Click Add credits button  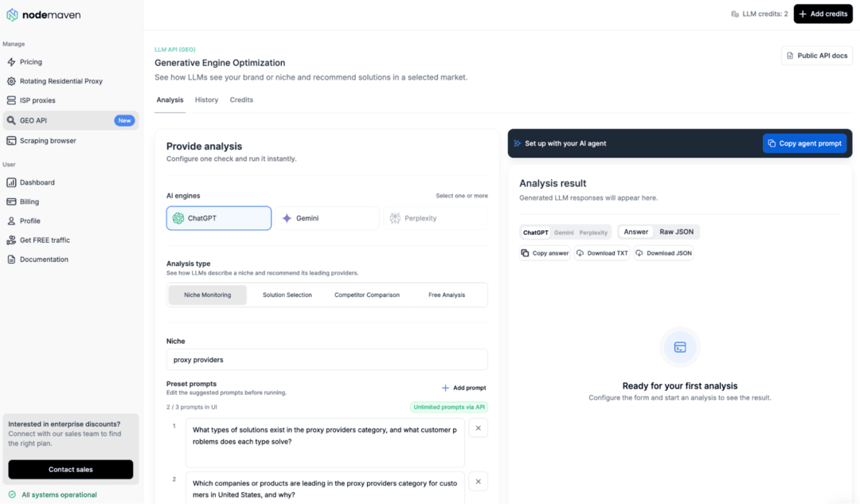point(823,14)
